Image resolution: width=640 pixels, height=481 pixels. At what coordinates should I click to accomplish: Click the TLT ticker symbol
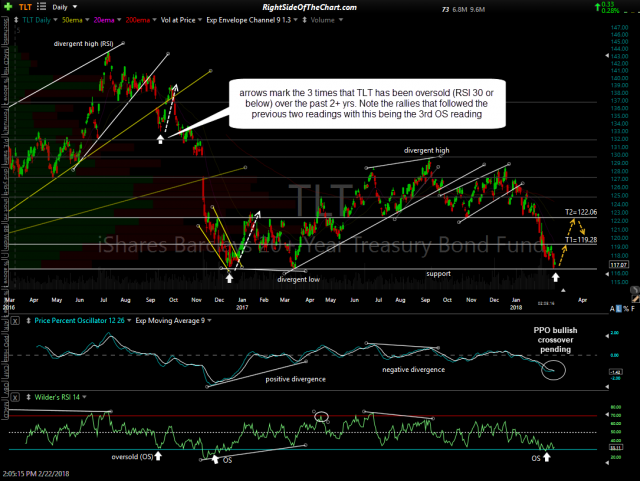pos(25,7)
